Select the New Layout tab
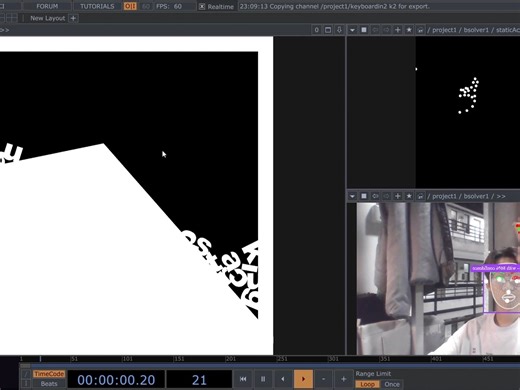 point(47,18)
